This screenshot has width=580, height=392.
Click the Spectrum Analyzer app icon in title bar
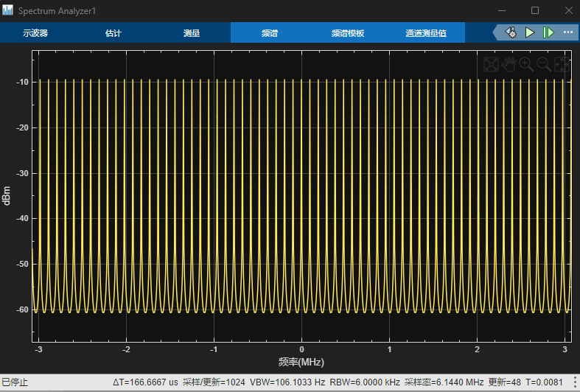(x=7, y=10)
